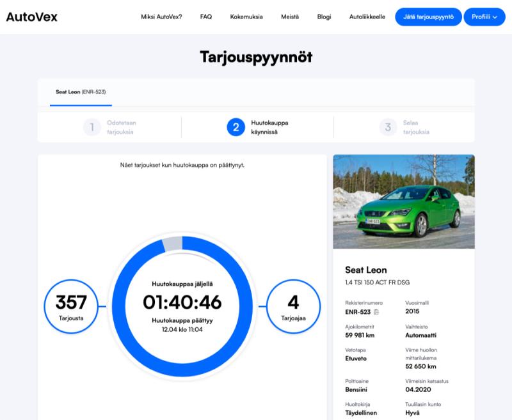Open Kokemuksia in the navigation
The image size is (512, 420).
coord(246,17)
